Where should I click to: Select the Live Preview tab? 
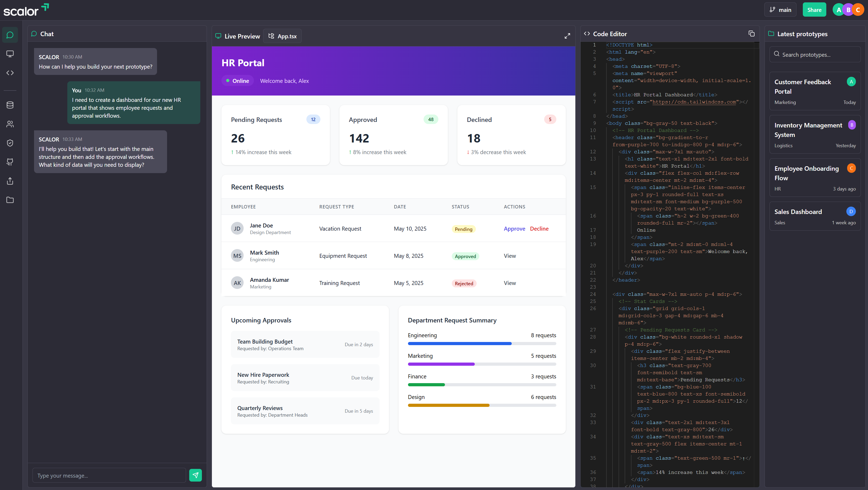click(x=238, y=36)
